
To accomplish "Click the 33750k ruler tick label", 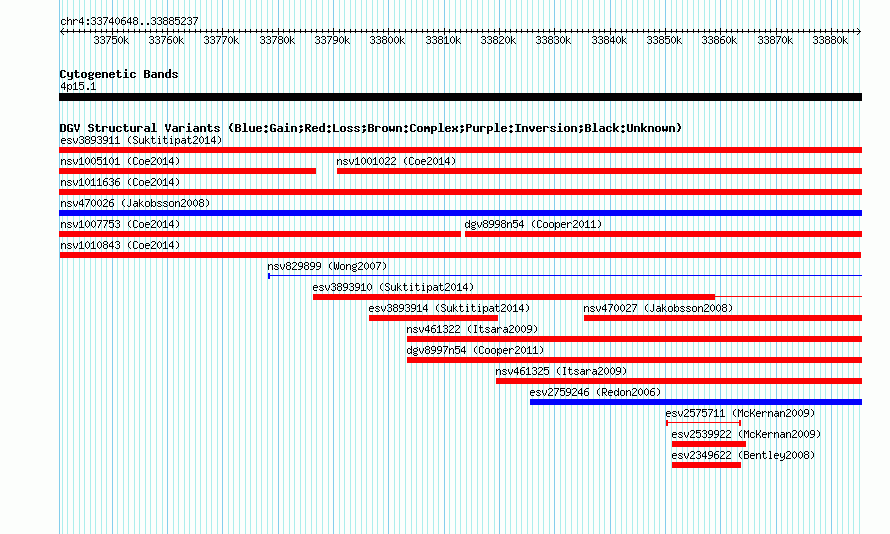I will click(x=111, y=40).
